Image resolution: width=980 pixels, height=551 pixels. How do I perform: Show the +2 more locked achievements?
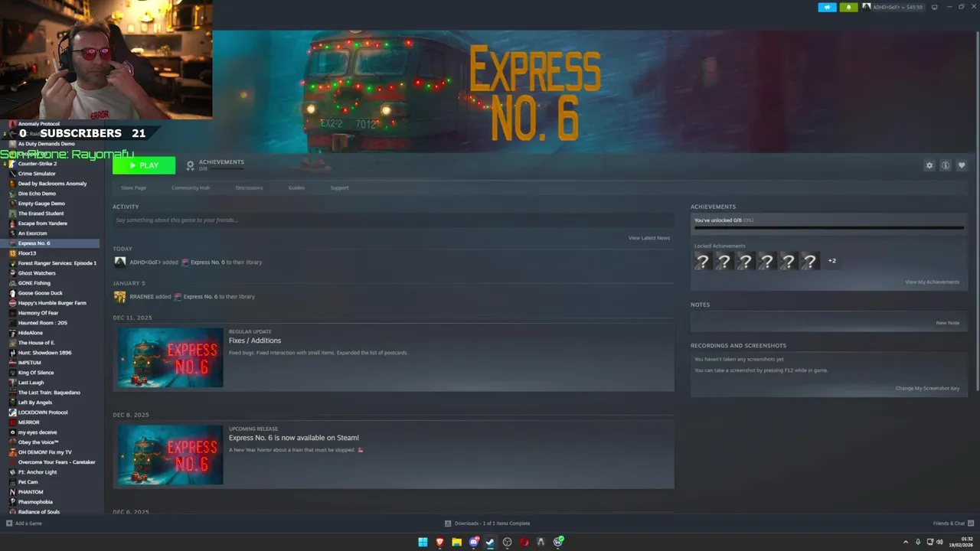(x=832, y=261)
